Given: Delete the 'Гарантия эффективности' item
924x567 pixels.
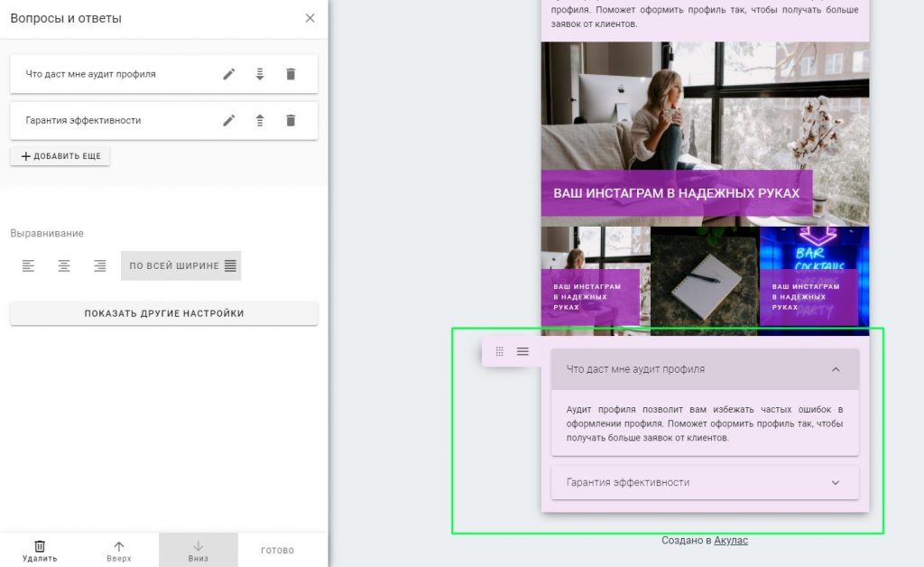Looking at the screenshot, I should click(291, 120).
